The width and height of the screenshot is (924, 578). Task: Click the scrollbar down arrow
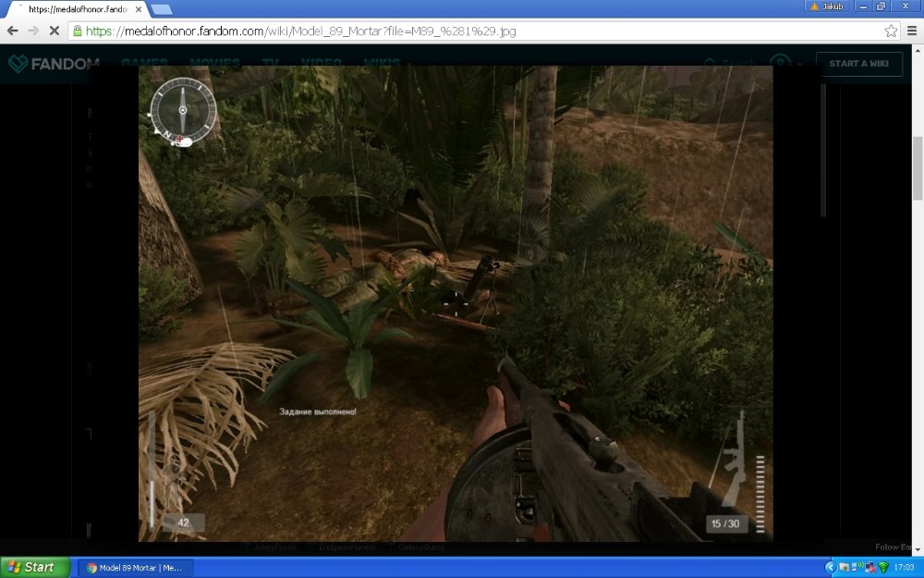[918, 551]
